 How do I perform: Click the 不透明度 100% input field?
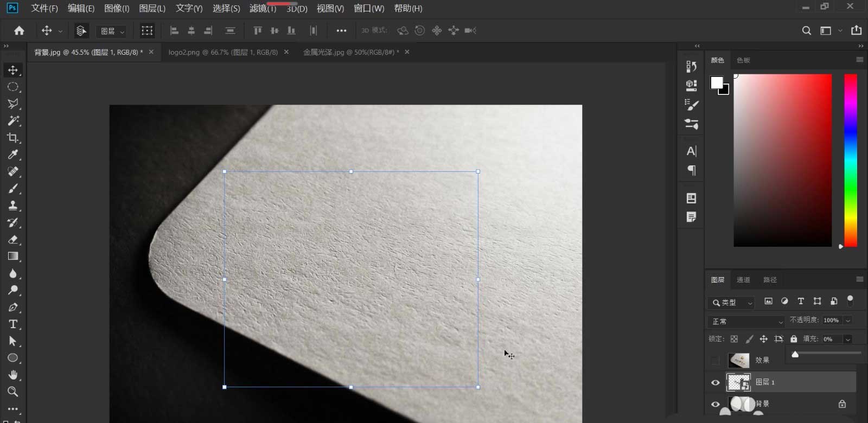click(x=832, y=321)
